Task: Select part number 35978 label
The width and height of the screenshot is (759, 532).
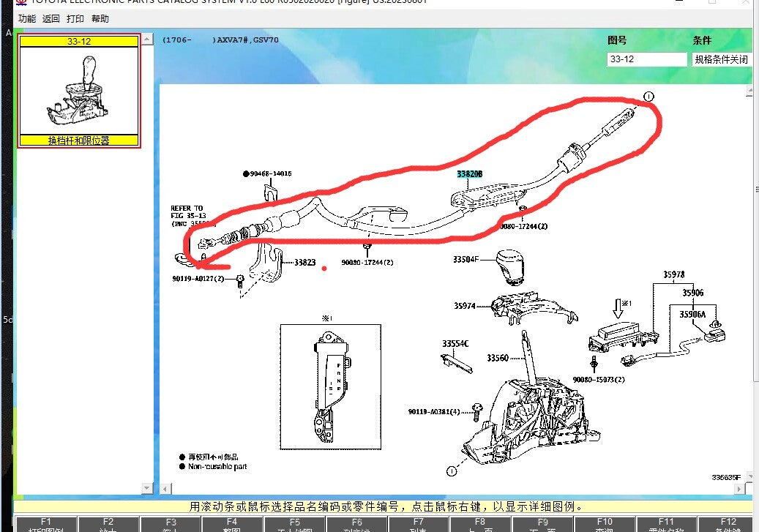Action: pyautogui.click(x=674, y=274)
